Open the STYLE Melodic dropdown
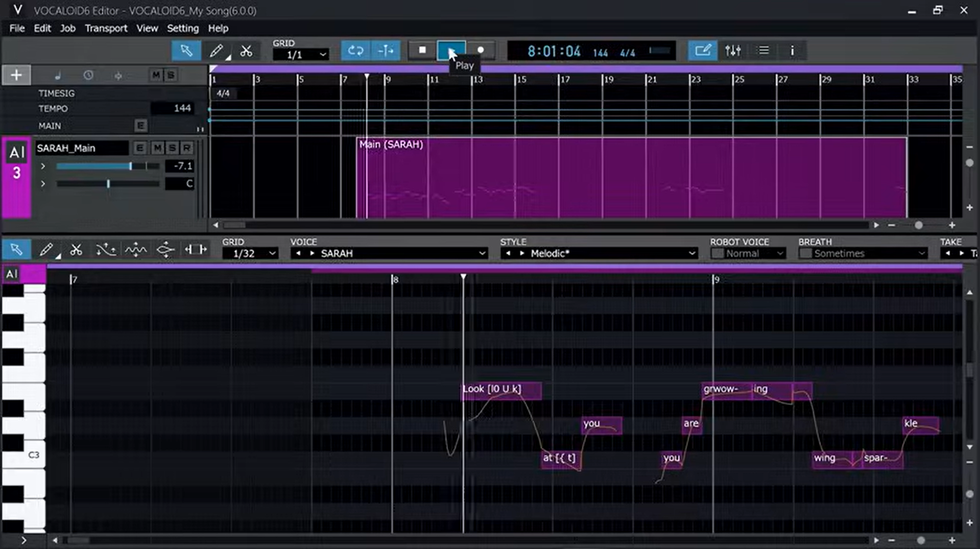The width and height of the screenshot is (980, 549). tap(599, 253)
